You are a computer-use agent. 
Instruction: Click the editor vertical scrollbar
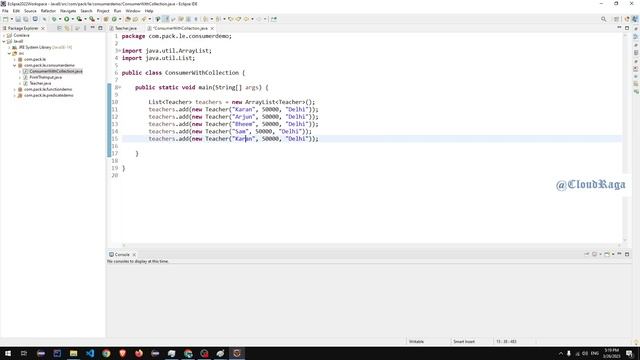(x=625, y=139)
